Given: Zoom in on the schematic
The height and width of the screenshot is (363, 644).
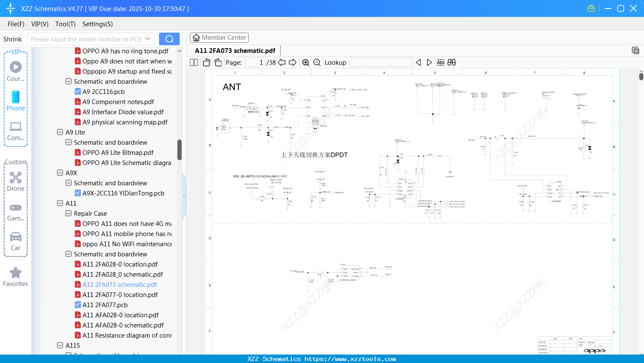Looking at the screenshot, I should coord(306,63).
